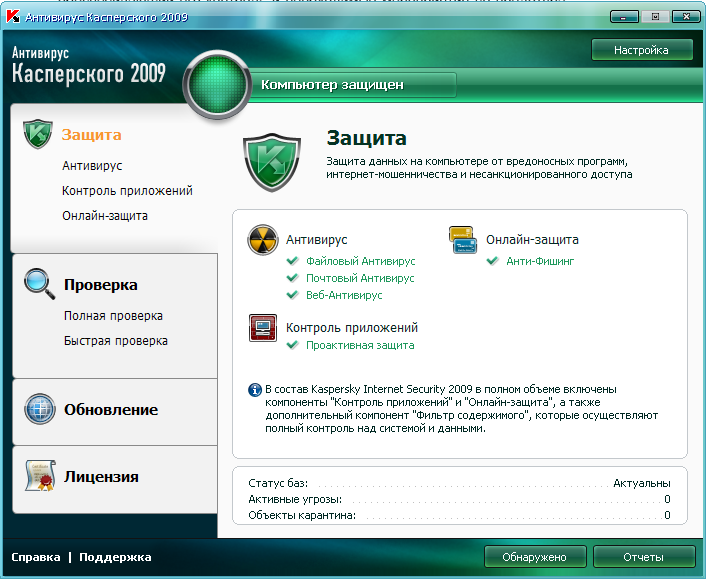Screen dimensions: 706x579
Task: Click the Контроль приложений heading in main panel
Action: click(352, 328)
